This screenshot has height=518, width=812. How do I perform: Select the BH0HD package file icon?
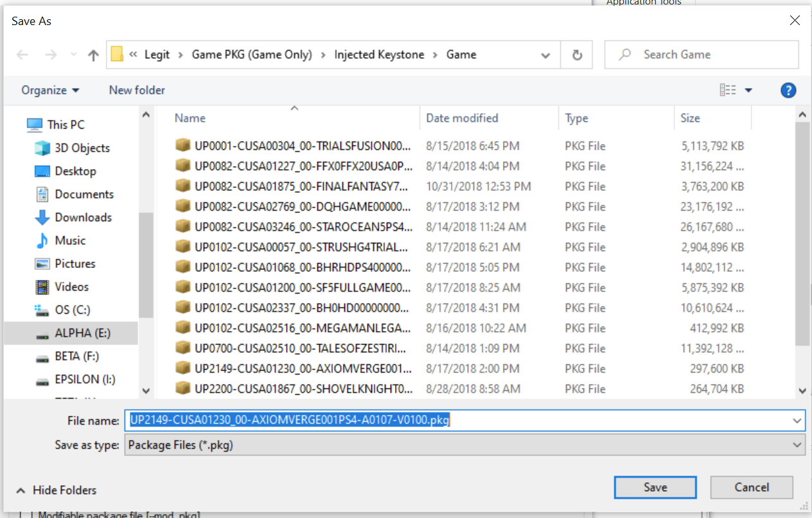tap(183, 308)
